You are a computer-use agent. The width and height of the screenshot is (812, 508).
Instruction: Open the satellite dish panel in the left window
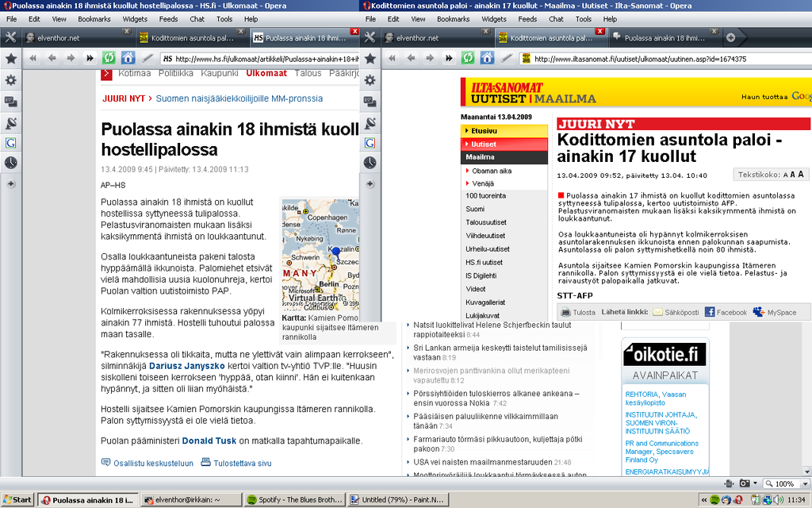click(11, 122)
